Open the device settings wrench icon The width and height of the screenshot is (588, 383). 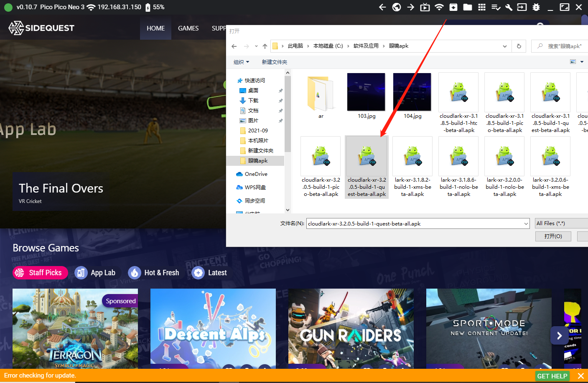pos(509,7)
